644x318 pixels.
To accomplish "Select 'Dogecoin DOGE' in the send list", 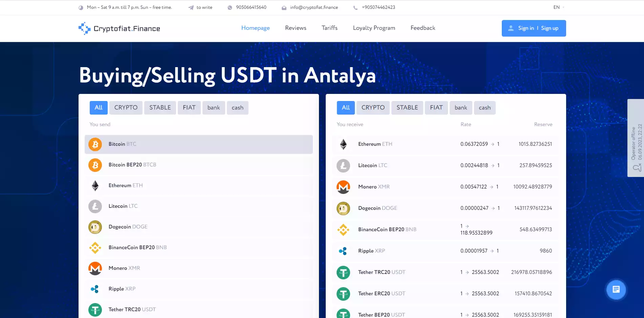I will click(x=199, y=227).
